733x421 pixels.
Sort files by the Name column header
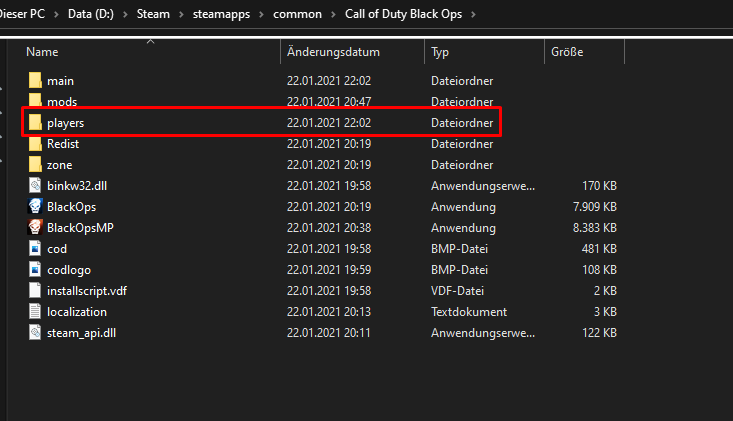click(x=42, y=51)
